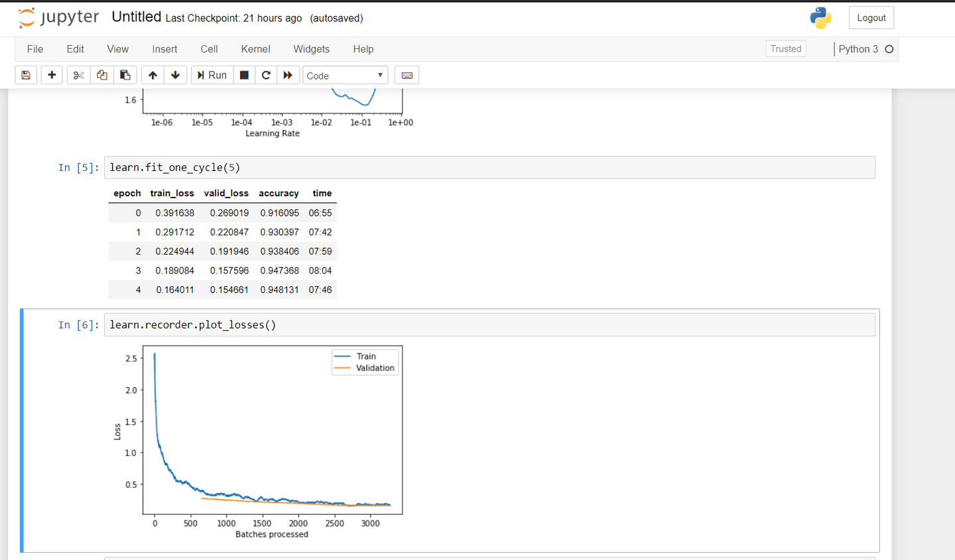This screenshot has height=560, width=955.
Task: Paste cells below using the clipboard icon
Action: click(125, 75)
